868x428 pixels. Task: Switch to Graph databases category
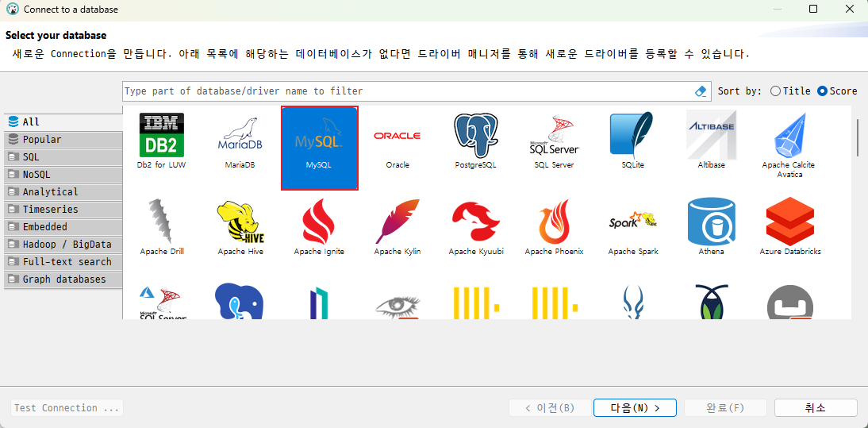63,279
